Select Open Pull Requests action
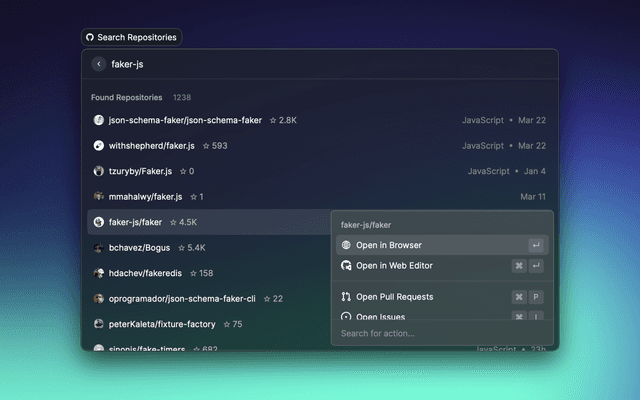640x400 pixels. pos(394,297)
